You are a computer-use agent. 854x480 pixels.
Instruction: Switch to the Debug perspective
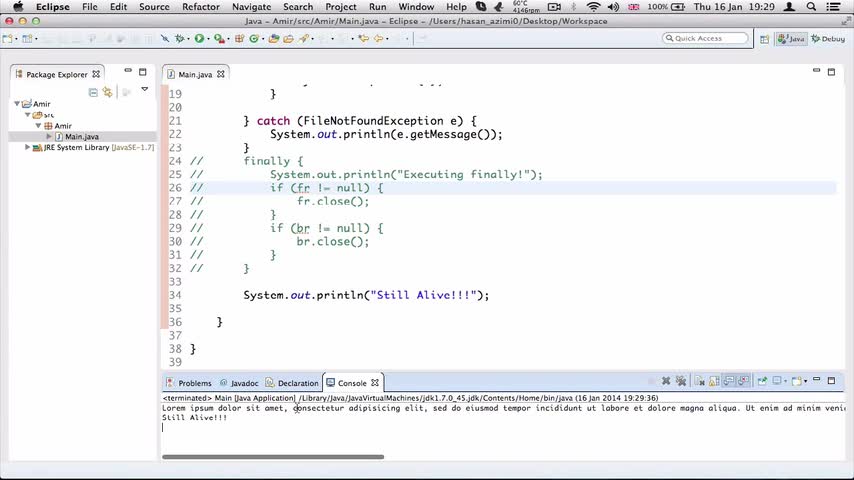(x=828, y=39)
